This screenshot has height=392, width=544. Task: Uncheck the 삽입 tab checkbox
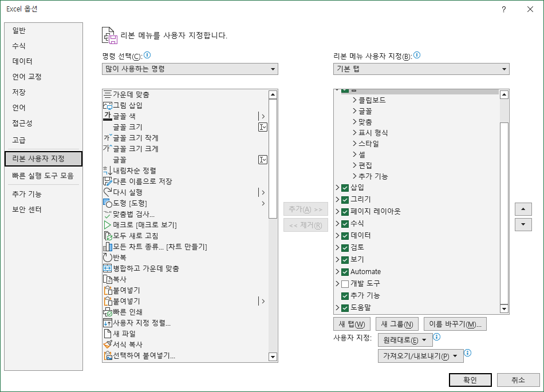click(345, 188)
